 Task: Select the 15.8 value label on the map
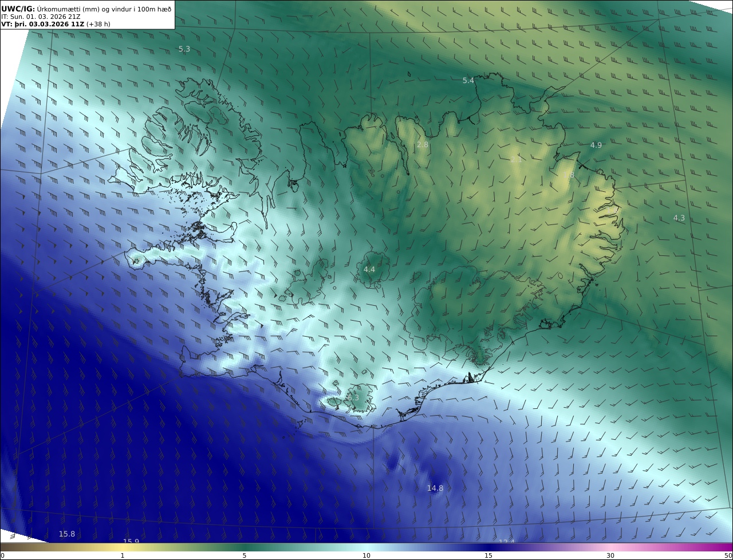[67, 534]
